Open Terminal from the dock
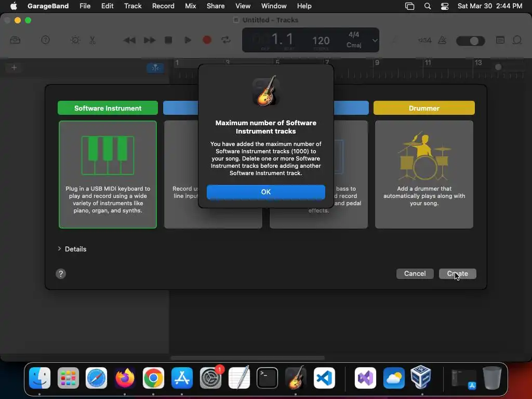The image size is (532, 399). tap(267, 378)
